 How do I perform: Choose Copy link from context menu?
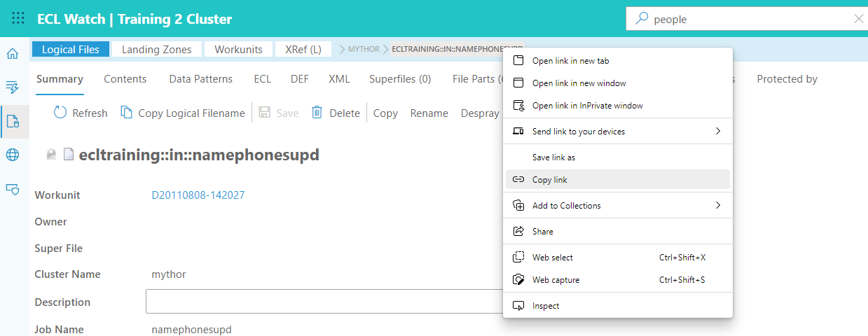pyautogui.click(x=549, y=180)
